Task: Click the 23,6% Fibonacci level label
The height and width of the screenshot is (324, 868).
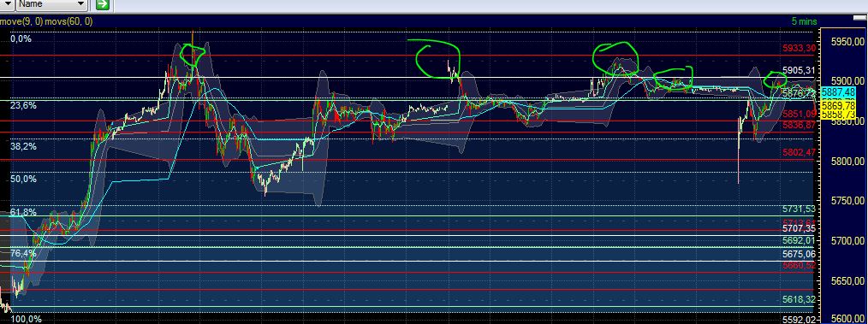Action: [x=23, y=105]
